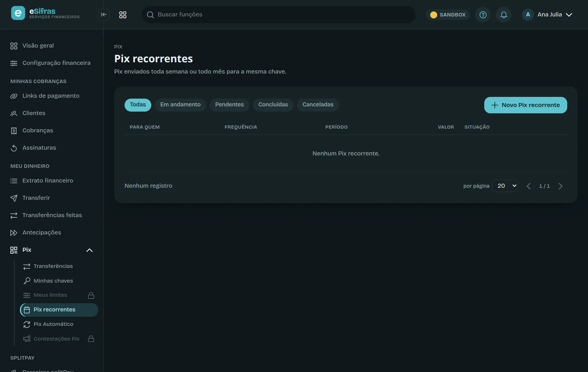Click the Antecipações fast-forward icon
The image size is (588, 372).
coord(14,233)
